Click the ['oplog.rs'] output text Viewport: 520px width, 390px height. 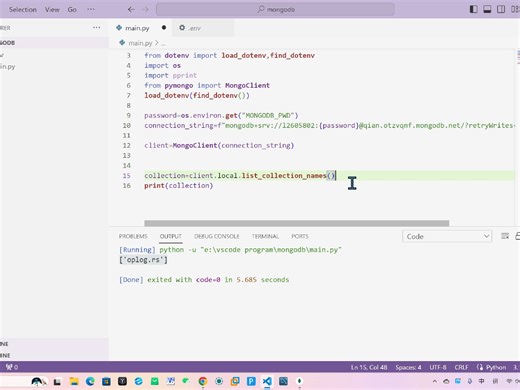[x=143, y=260]
